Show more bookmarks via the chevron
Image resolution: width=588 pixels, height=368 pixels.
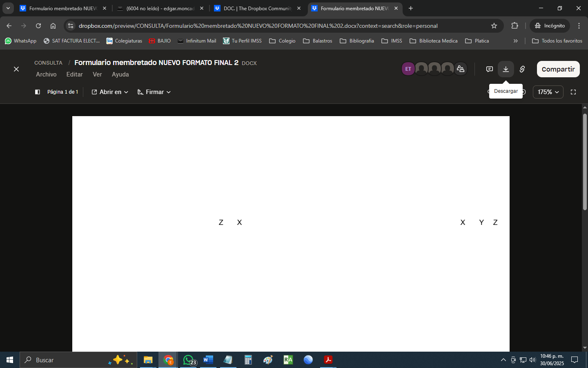(x=516, y=41)
